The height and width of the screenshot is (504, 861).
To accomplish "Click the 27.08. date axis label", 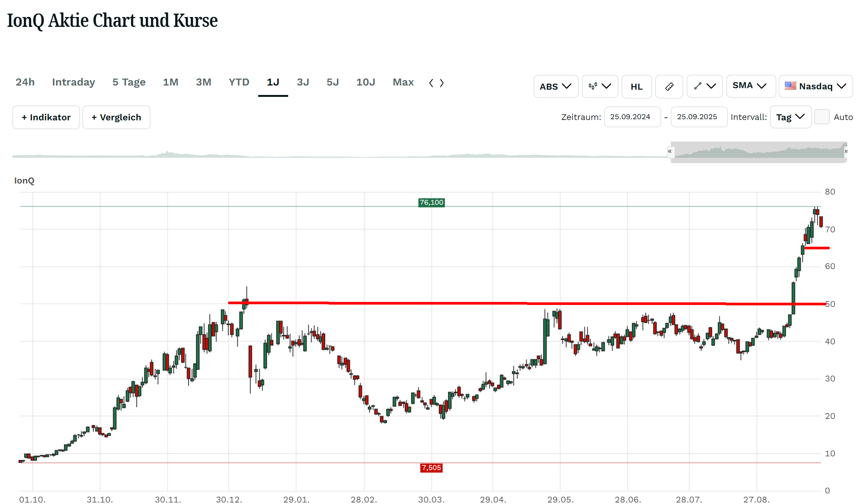I will pyautogui.click(x=756, y=499).
